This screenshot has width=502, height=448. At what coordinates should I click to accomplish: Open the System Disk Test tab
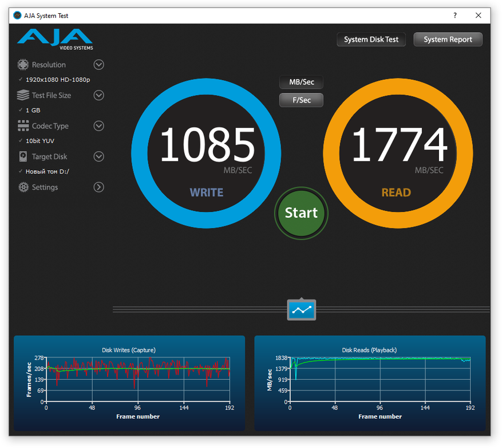[371, 40]
